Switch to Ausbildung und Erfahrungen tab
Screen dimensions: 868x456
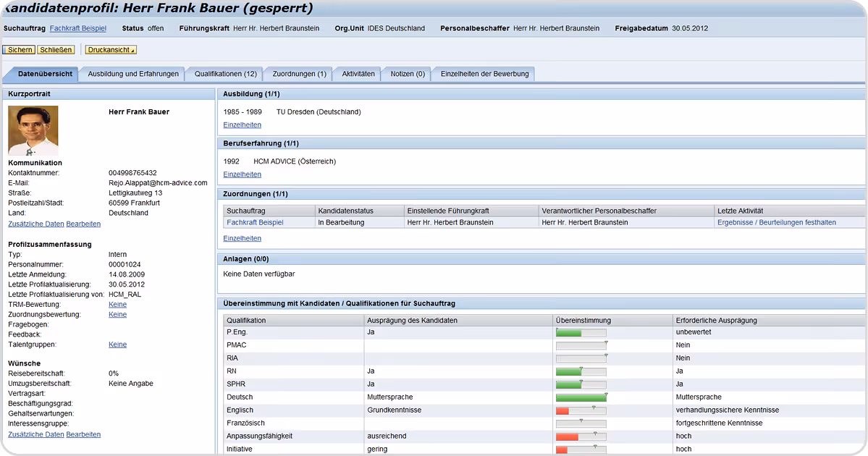click(x=133, y=74)
